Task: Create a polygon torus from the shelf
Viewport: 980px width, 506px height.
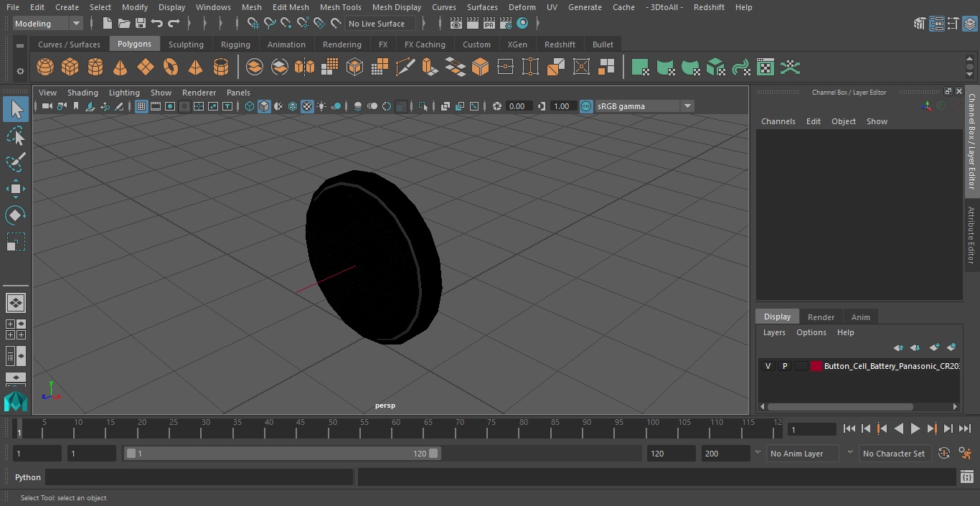Action: click(171, 67)
